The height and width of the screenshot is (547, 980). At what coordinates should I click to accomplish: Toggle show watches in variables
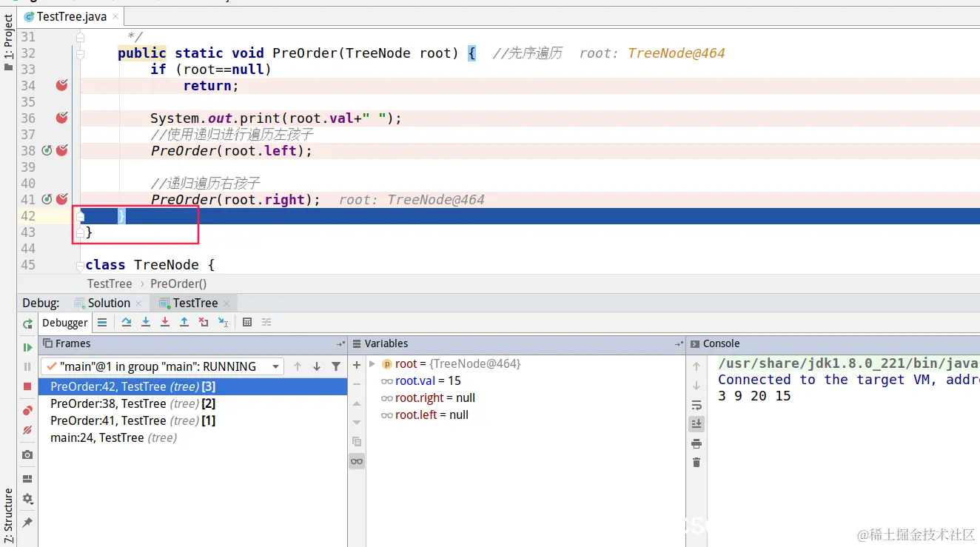point(357,461)
